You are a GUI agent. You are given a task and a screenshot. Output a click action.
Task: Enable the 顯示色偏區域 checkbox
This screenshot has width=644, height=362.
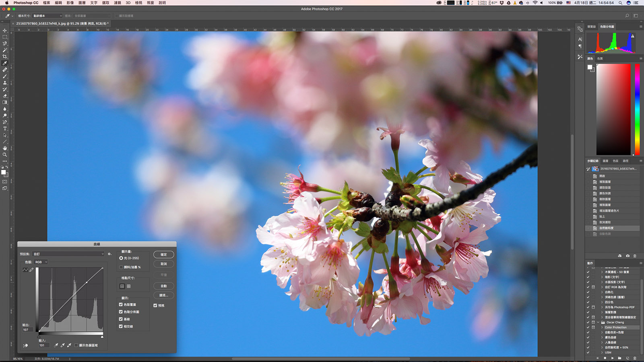[76, 345]
